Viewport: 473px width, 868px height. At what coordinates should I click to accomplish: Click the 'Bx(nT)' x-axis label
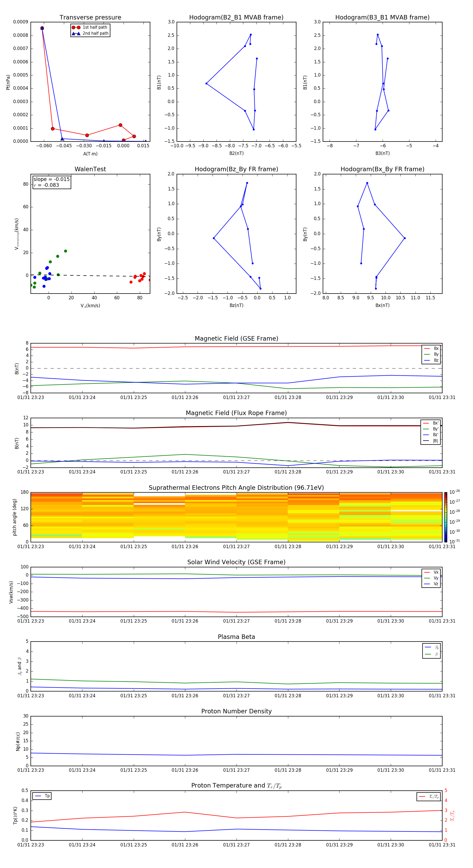coord(382,305)
